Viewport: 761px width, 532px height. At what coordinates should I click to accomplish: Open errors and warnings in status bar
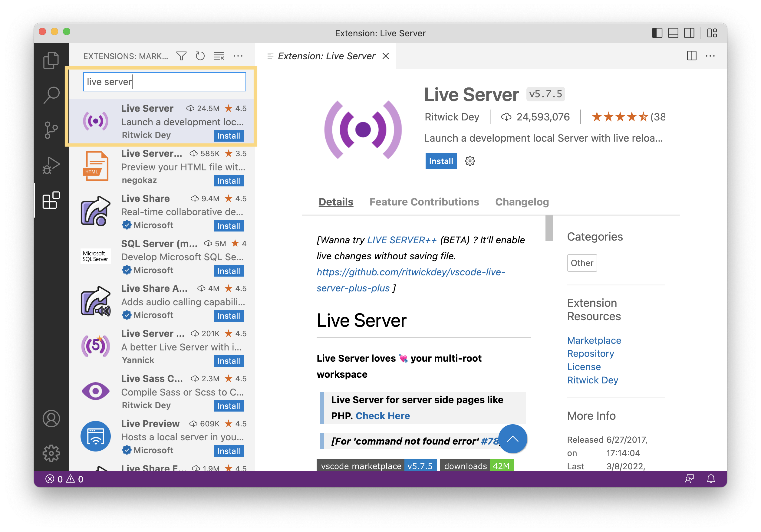pyautogui.click(x=64, y=479)
